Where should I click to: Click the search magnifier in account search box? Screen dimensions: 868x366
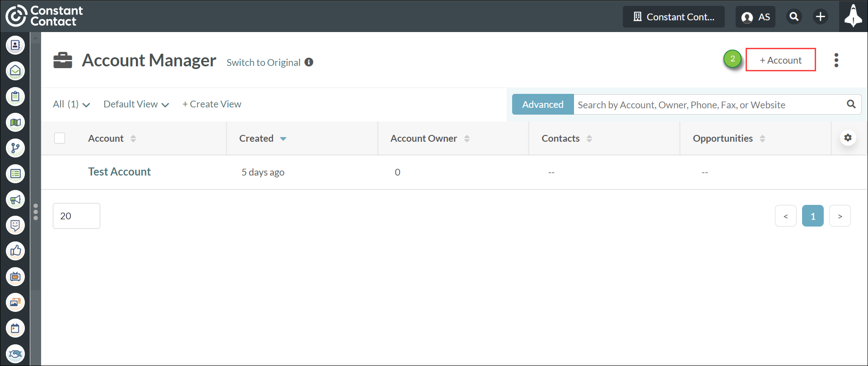(851, 104)
